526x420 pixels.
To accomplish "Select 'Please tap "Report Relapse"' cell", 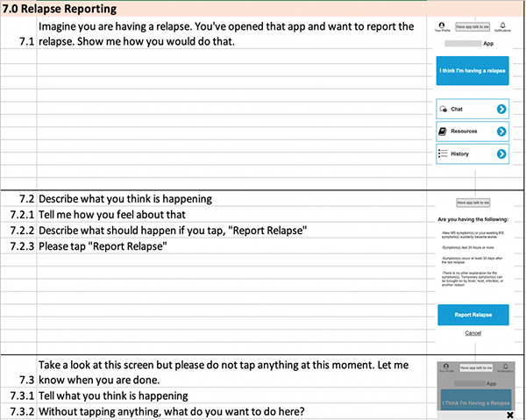I will [231, 246].
